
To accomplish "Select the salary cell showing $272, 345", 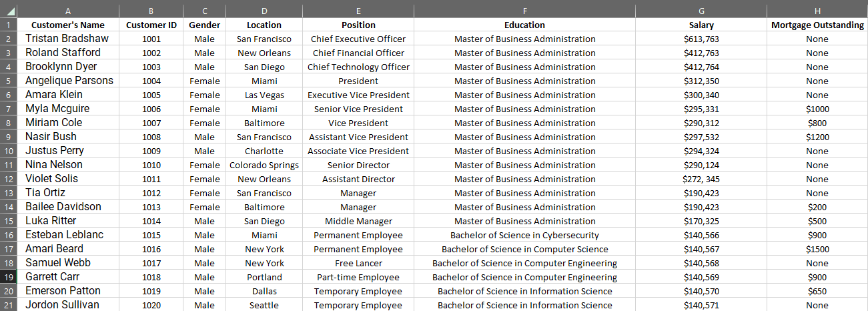I will 701,179.
